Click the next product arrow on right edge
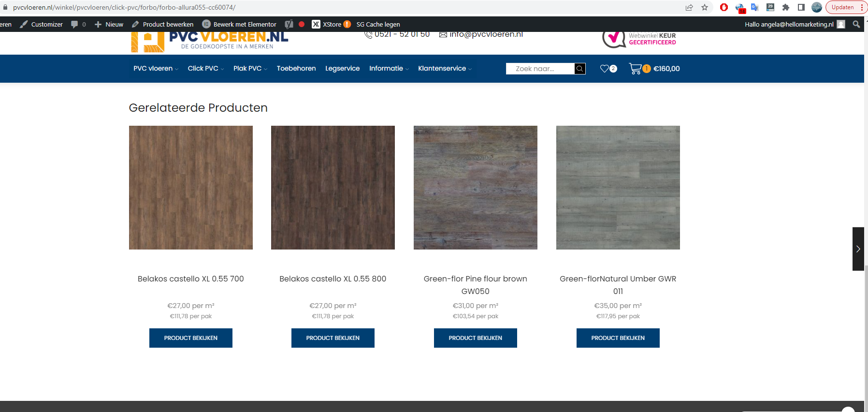Viewport: 868px width, 412px height. pyautogui.click(x=858, y=249)
